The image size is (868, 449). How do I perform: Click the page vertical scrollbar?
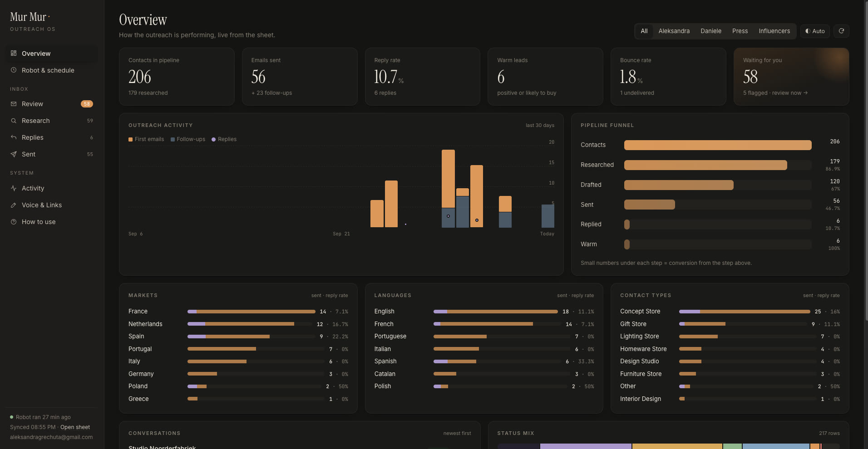866,161
